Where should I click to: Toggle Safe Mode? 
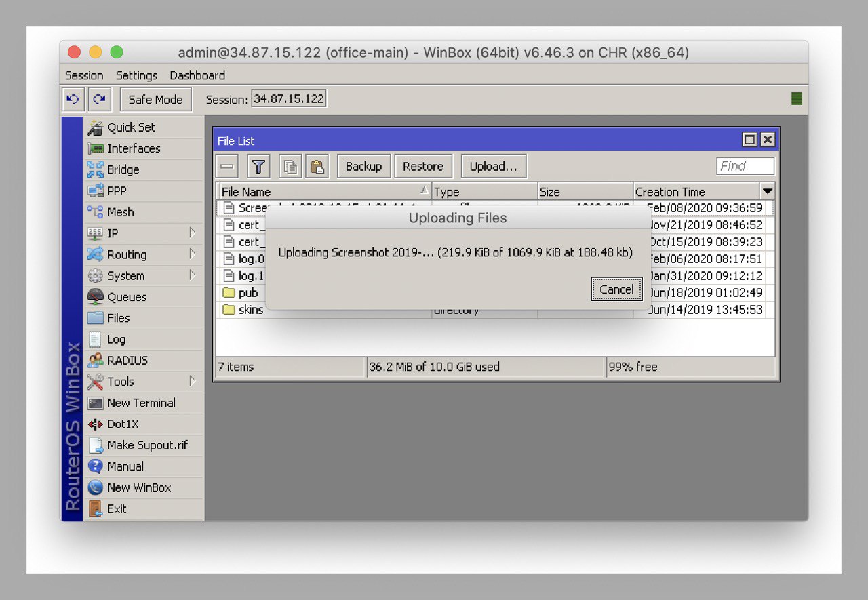point(156,99)
